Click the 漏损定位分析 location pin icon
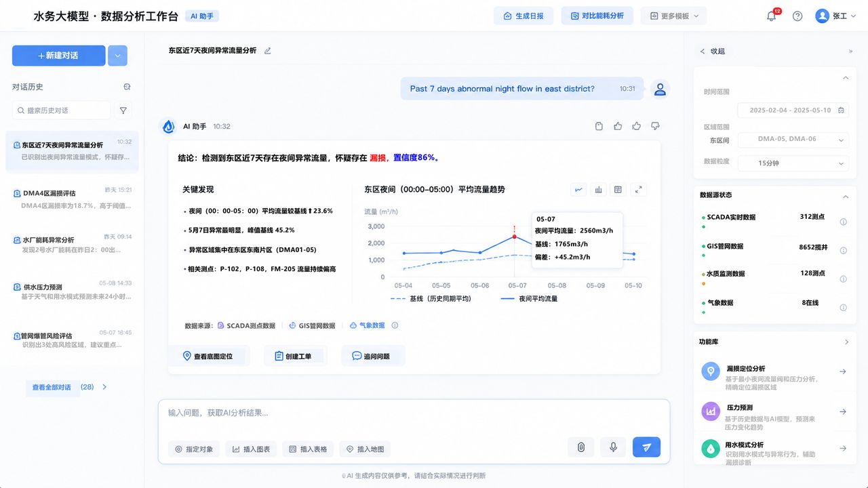The image size is (868, 488). pos(711,371)
